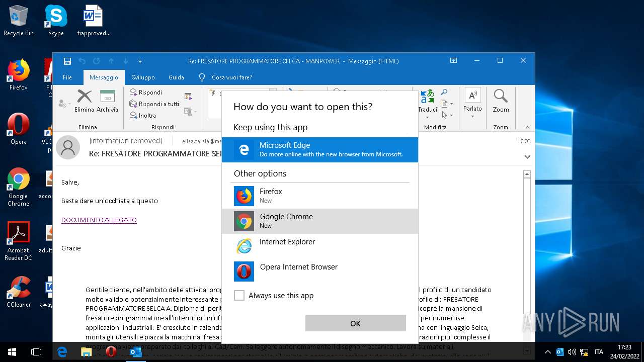Tick the Always use this app checkbox
Viewport: 644px width, 362px height.
click(x=239, y=296)
